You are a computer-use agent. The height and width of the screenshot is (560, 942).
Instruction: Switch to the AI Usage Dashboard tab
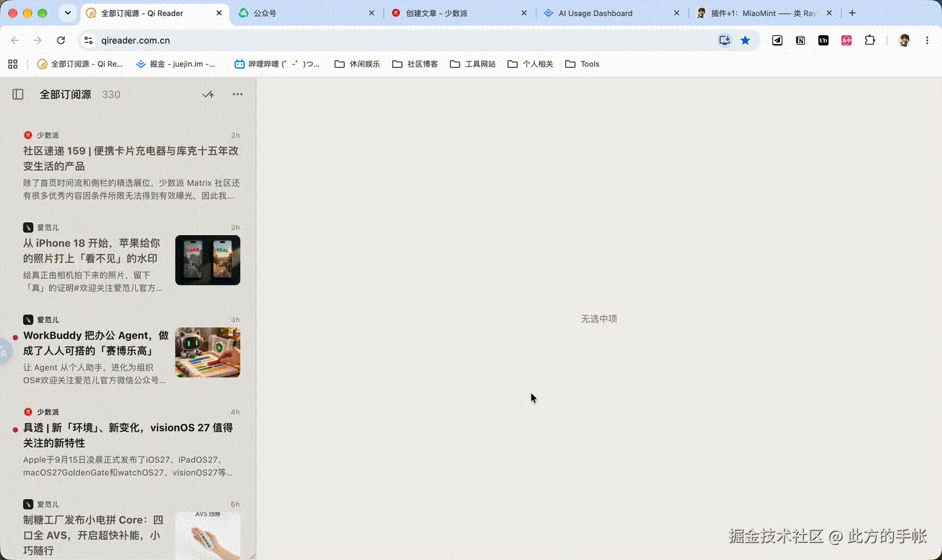tap(612, 13)
